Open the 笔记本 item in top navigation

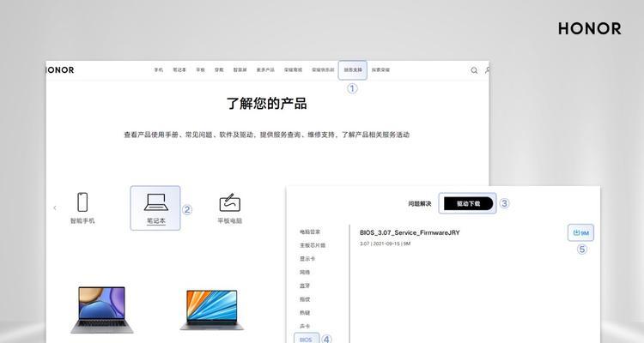tap(179, 70)
